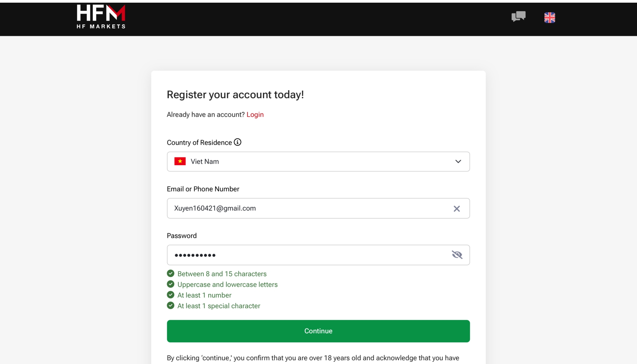The height and width of the screenshot is (364, 637).
Task: Toggle password visibility eye icon
Action: coord(457,255)
